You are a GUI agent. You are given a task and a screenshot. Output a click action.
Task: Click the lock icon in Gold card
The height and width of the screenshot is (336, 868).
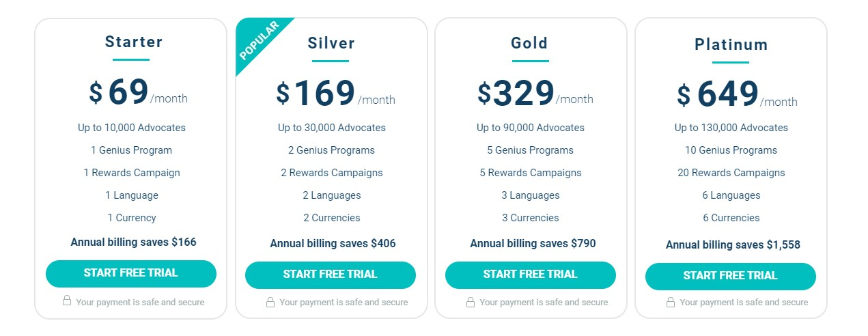click(471, 302)
